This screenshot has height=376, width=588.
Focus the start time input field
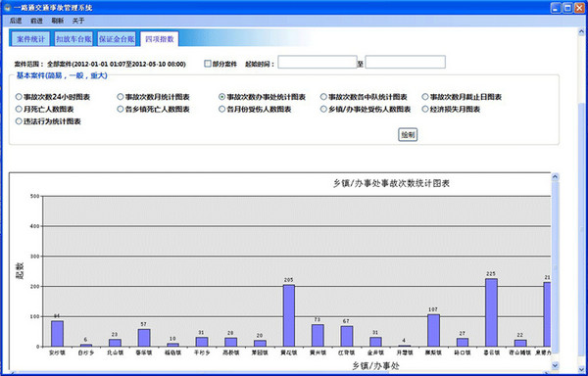tap(318, 62)
